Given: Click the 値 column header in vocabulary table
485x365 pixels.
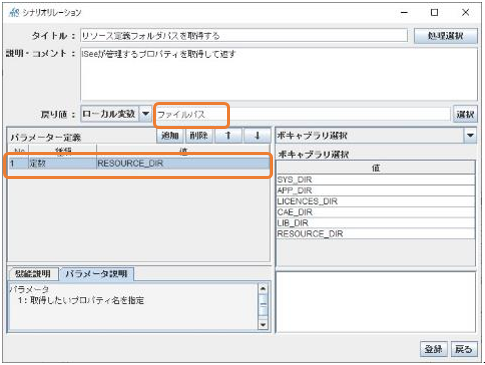Looking at the screenshot, I should (376, 168).
